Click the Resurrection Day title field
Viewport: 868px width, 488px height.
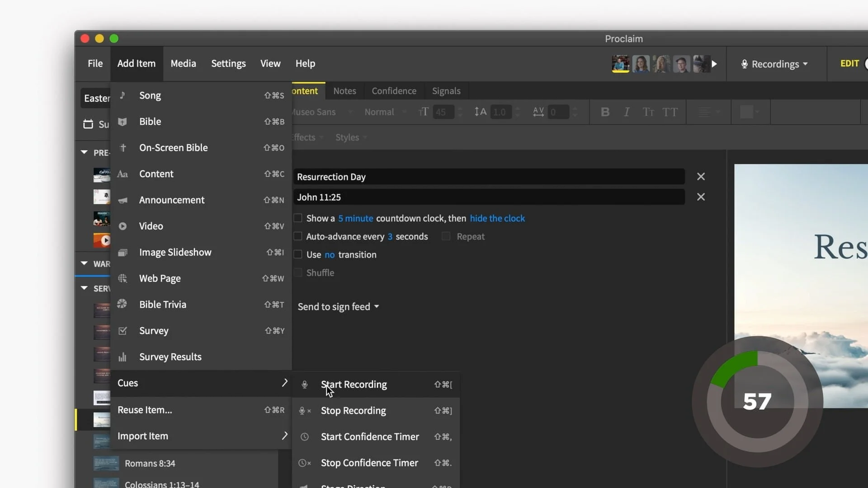[488, 177]
